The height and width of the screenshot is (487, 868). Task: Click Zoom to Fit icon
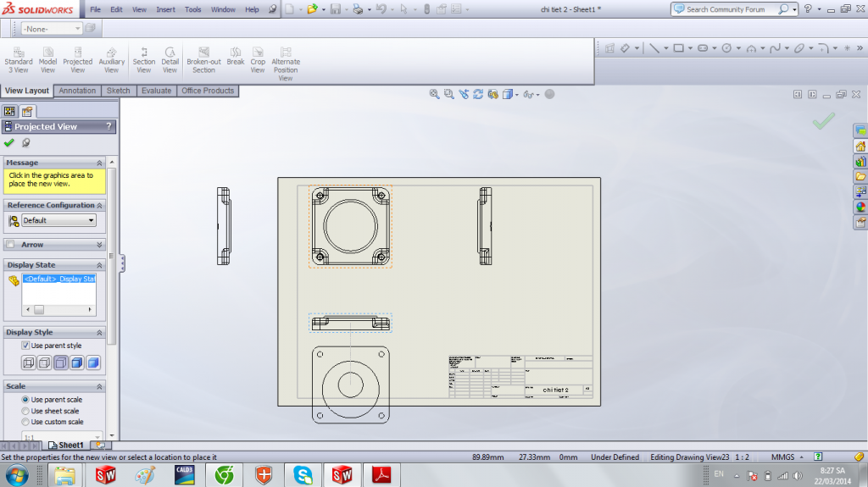434,94
